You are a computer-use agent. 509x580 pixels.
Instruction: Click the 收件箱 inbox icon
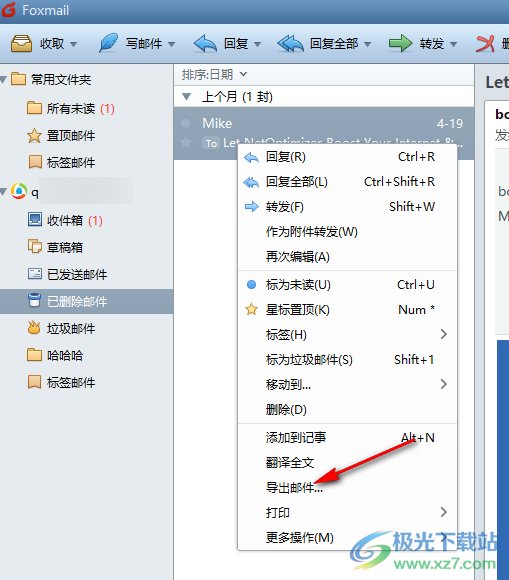pos(35,220)
